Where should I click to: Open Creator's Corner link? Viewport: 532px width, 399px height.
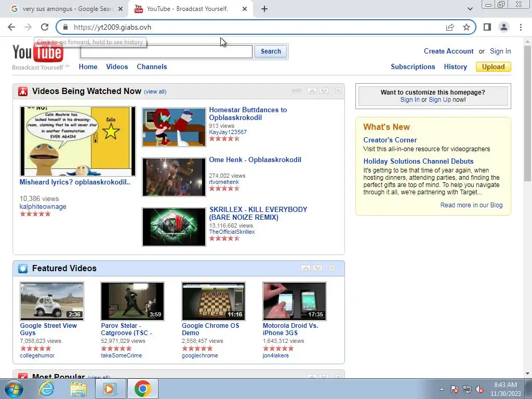390,140
